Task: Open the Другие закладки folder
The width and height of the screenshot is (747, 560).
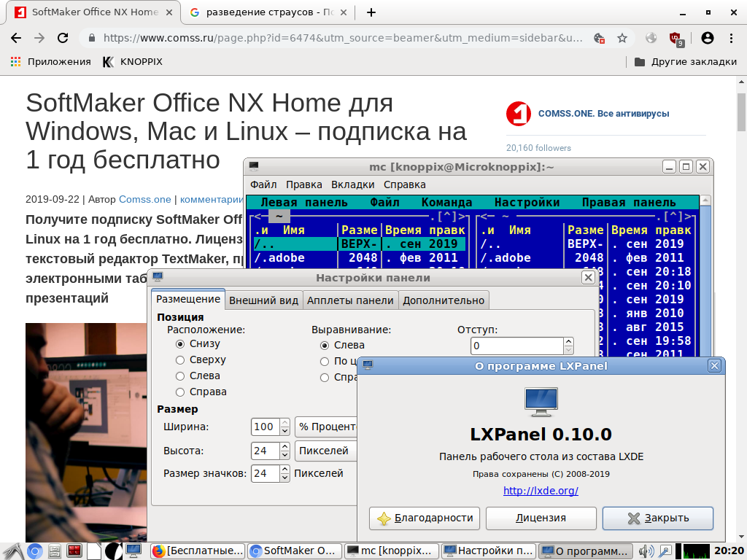Action: point(686,62)
